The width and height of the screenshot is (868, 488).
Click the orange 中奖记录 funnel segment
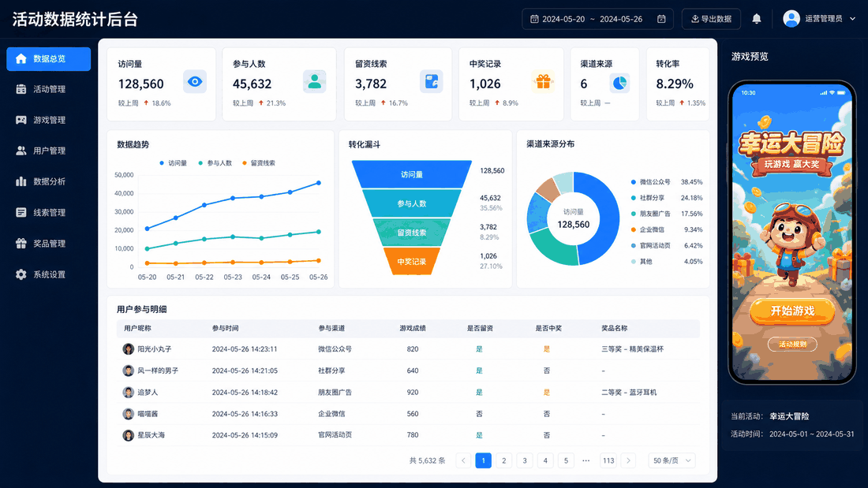[412, 261]
